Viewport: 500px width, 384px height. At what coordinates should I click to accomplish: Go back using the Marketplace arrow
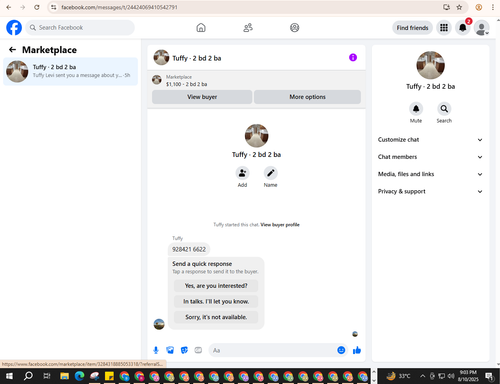12,50
